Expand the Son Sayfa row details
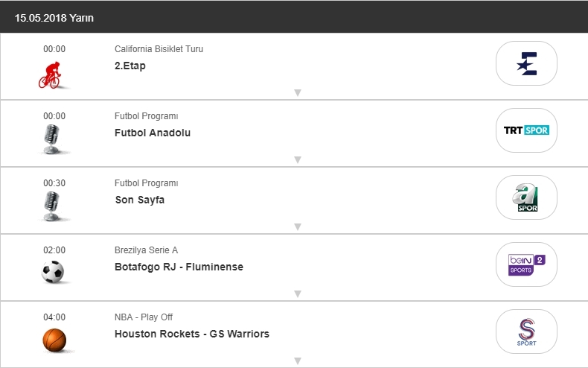The height and width of the screenshot is (368, 588). [x=297, y=227]
